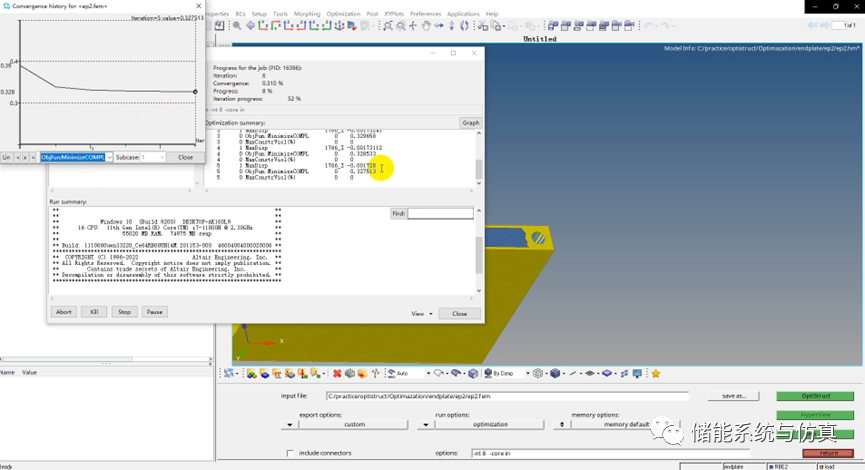Click the Abort button
Image resolution: width=865 pixels, height=470 pixels.
pos(63,312)
